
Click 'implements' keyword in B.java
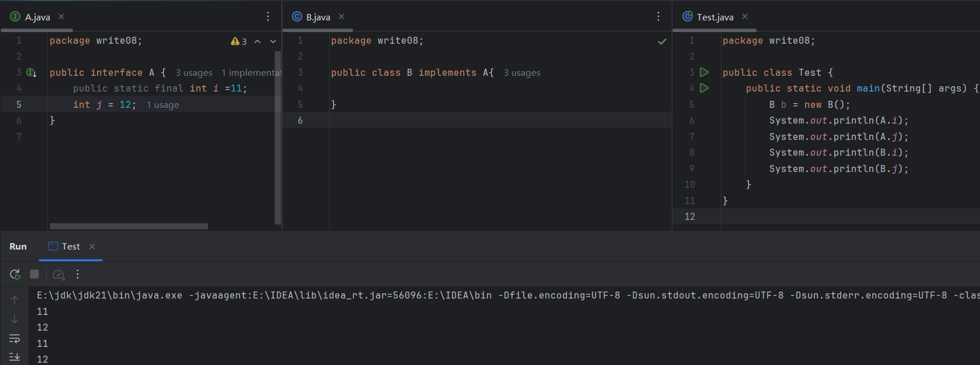[x=447, y=73]
